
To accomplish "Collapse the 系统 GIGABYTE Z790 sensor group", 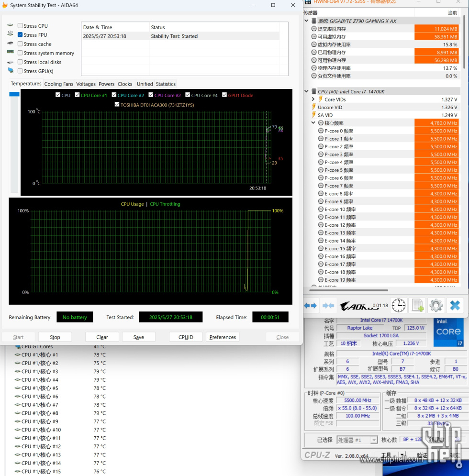I will click(306, 21).
